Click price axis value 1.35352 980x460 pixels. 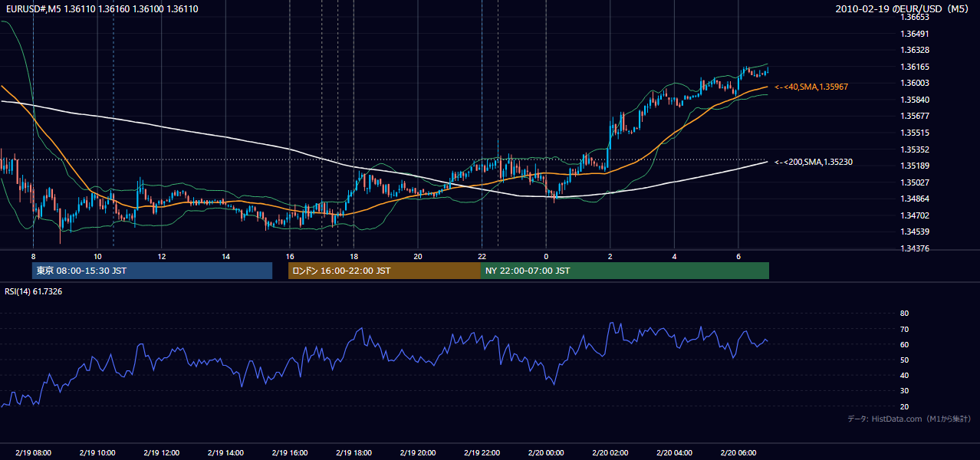pyautogui.click(x=914, y=149)
